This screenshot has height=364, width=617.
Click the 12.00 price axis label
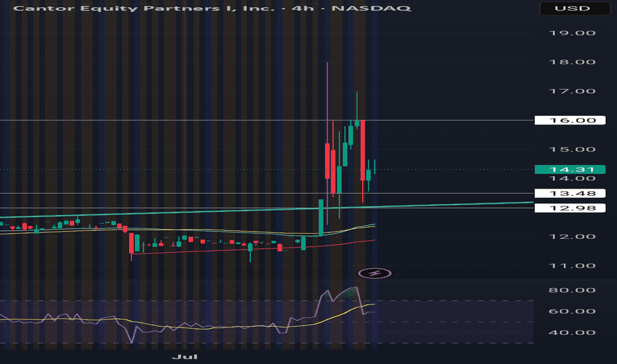point(572,236)
